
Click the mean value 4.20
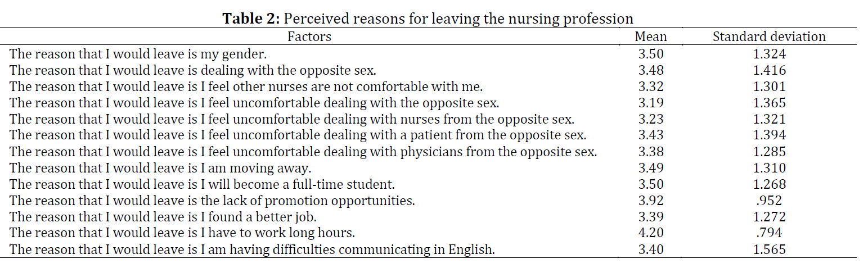[x=651, y=233]
